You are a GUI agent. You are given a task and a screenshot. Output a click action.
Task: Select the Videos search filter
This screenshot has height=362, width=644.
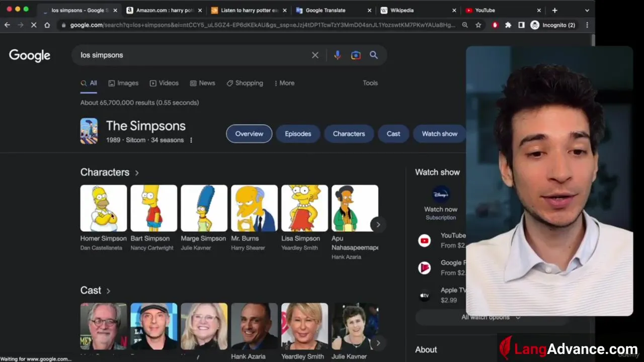pos(164,83)
